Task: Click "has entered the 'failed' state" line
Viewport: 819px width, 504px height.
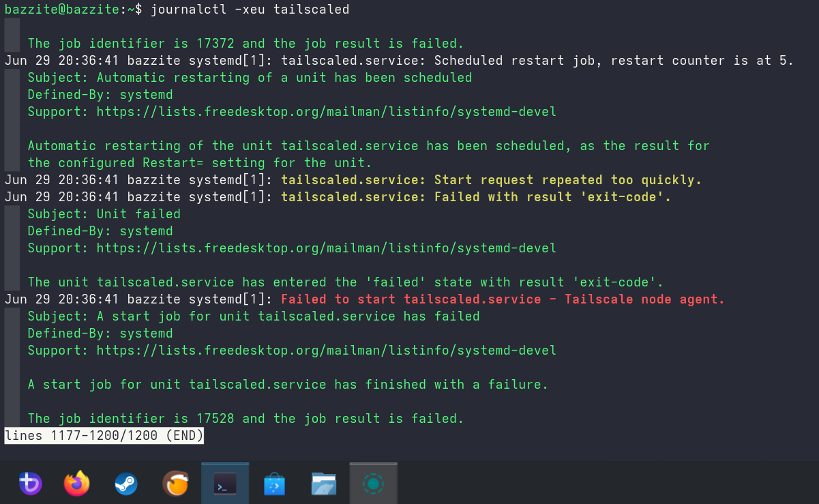Action: point(346,282)
